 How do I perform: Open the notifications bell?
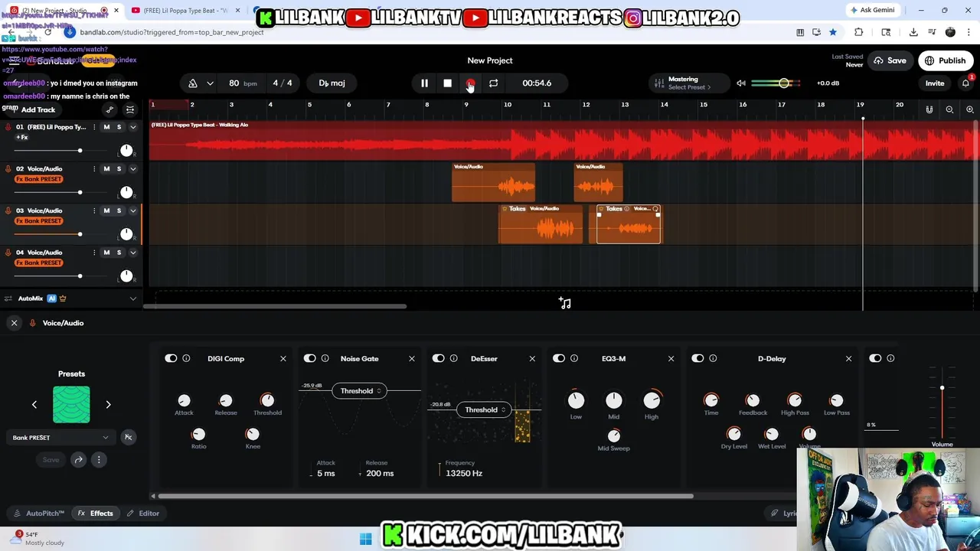(x=965, y=83)
